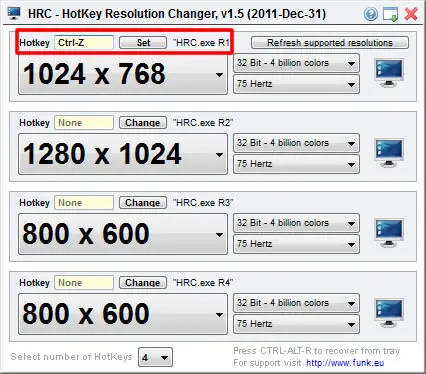Click the monitor icon for R4 row
426x374 pixels.
pyautogui.click(x=389, y=313)
